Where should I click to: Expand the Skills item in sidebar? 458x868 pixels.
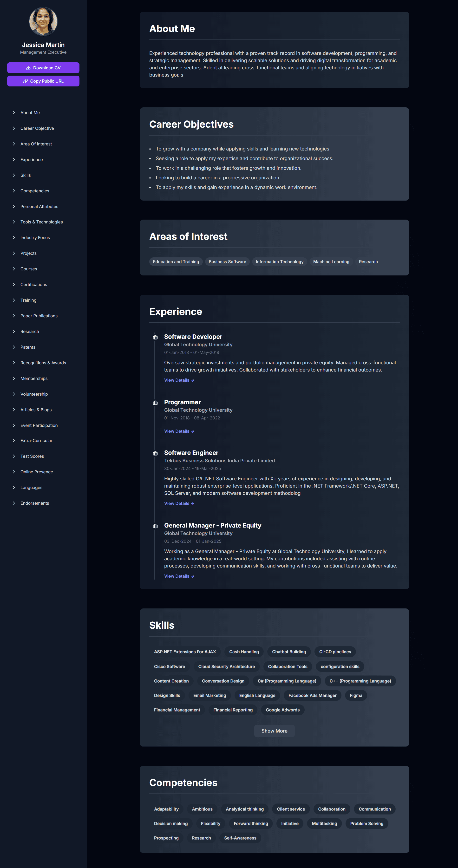26,175
